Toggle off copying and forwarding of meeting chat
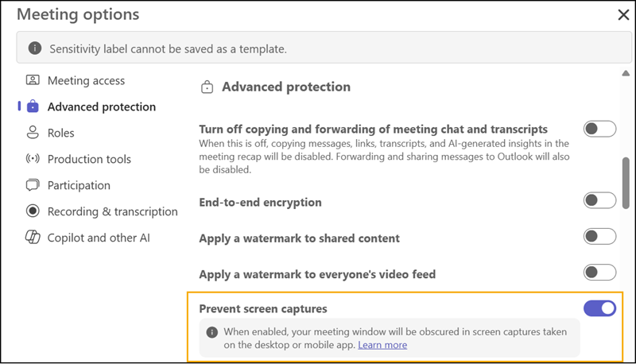 point(599,129)
